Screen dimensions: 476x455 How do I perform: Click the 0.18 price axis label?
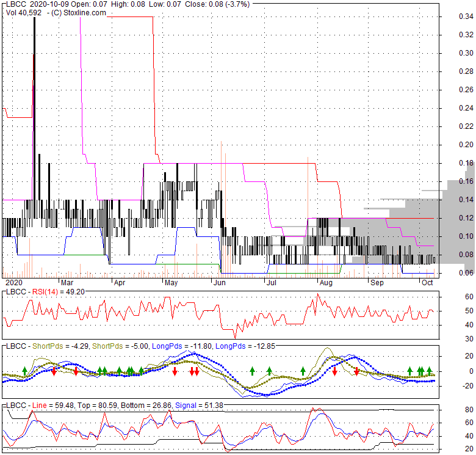pos(466,163)
